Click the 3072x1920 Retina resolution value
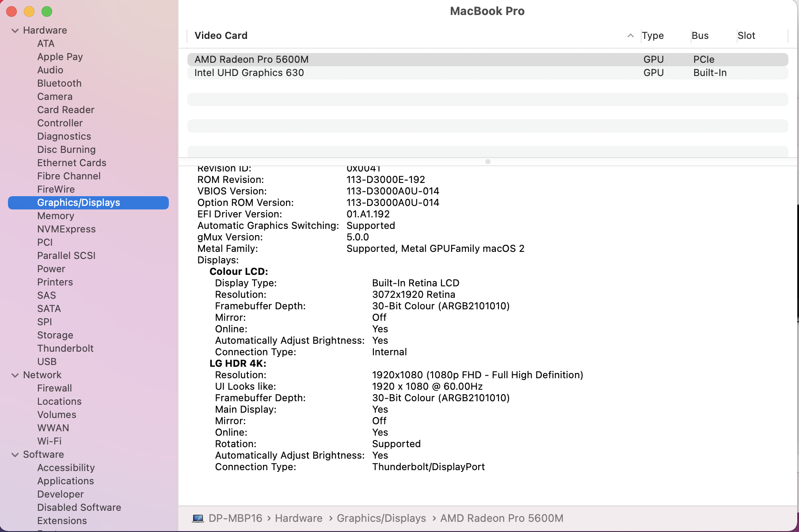This screenshot has height=532, width=799. (x=414, y=295)
